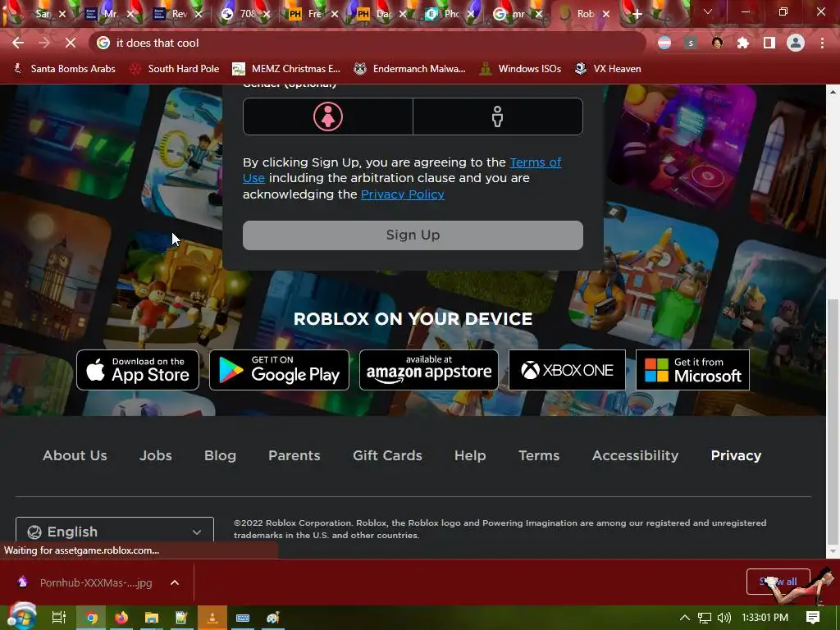Open the Privacy Policy link
The width and height of the screenshot is (840, 630).
click(x=402, y=194)
